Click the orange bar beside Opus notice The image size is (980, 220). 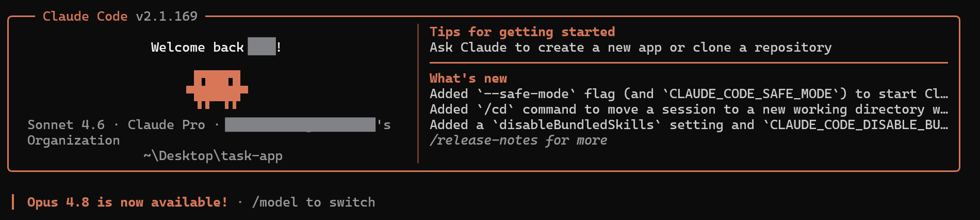point(13,202)
